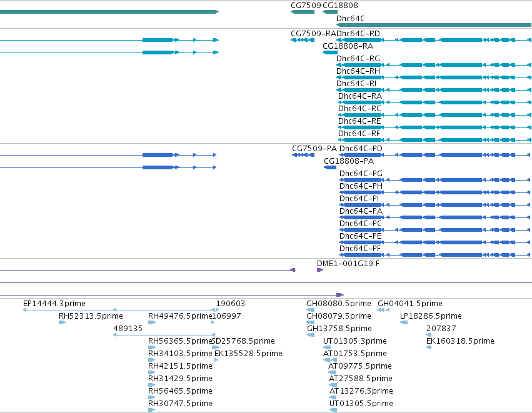Click the CG18808 gene span bar
Screen dimensions: 532x413
click(330, 12)
